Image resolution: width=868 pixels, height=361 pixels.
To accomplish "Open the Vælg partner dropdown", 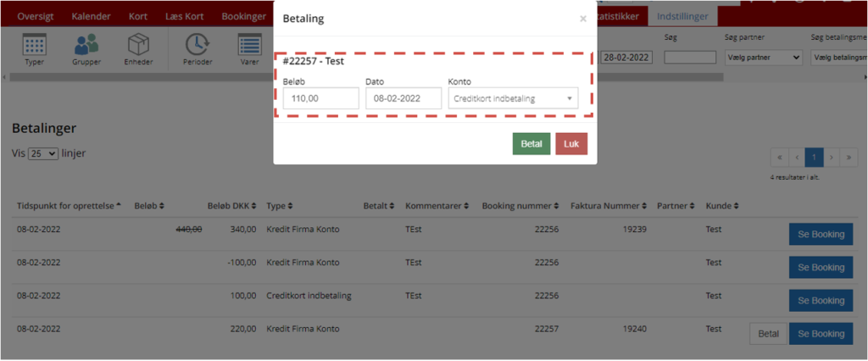I will pos(764,58).
